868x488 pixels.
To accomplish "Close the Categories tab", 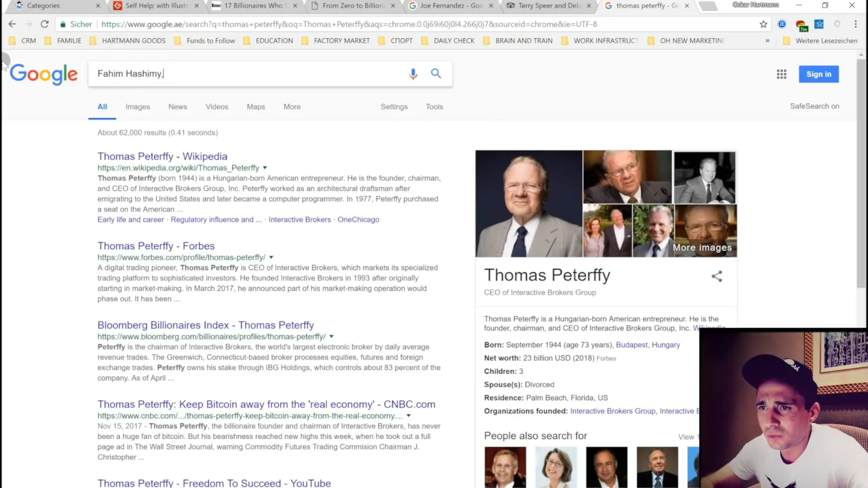I will (98, 6).
